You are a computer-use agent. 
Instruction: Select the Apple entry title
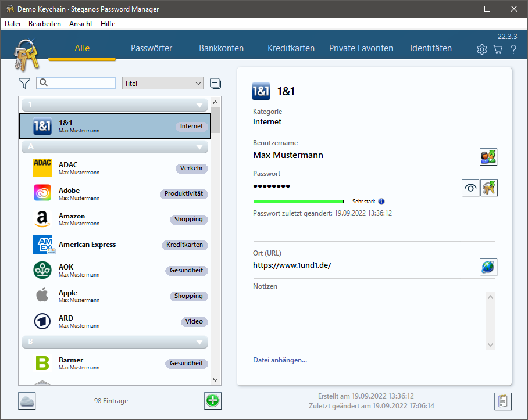click(68, 293)
